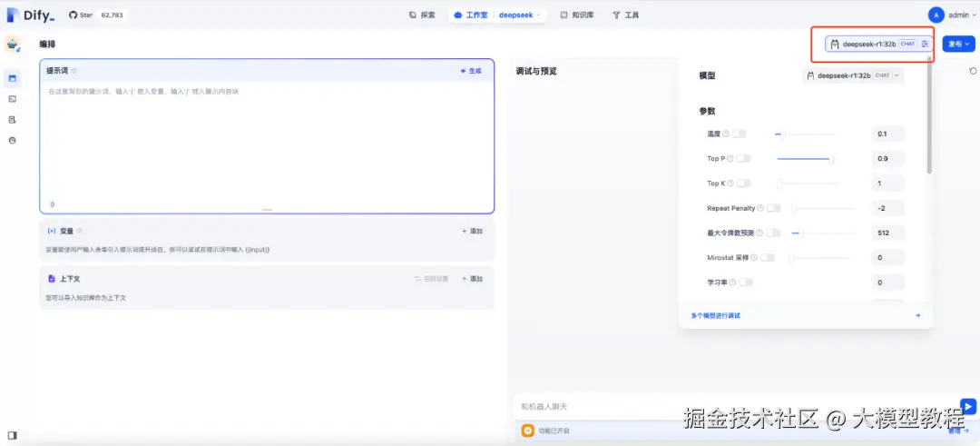This screenshot has height=446, width=980.
Task: Open the 探索 (Explore) tab
Action: pyautogui.click(x=422, y=15)
